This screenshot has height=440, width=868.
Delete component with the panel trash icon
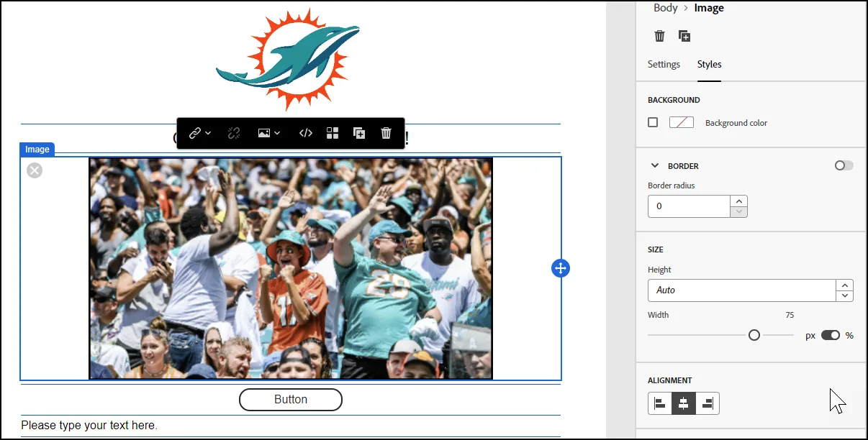pos(659,36)
